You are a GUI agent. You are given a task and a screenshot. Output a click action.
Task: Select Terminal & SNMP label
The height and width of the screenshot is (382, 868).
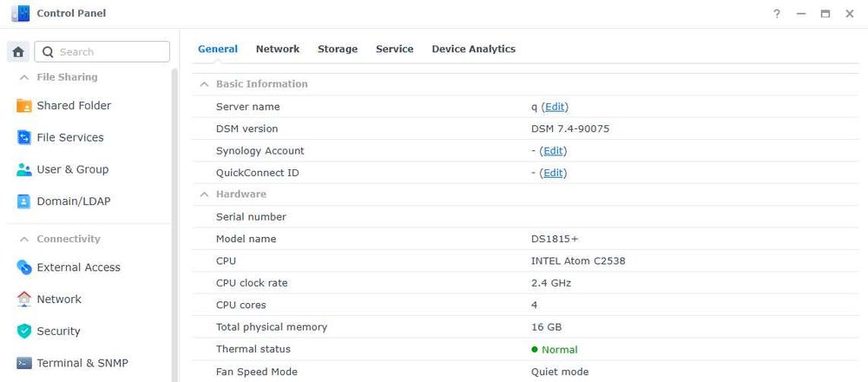(82, 363)
